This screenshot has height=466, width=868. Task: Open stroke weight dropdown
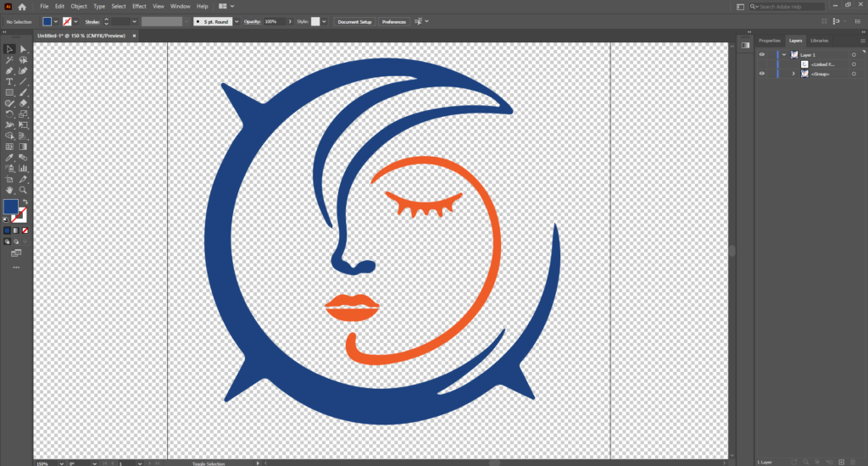pos(134,21)
